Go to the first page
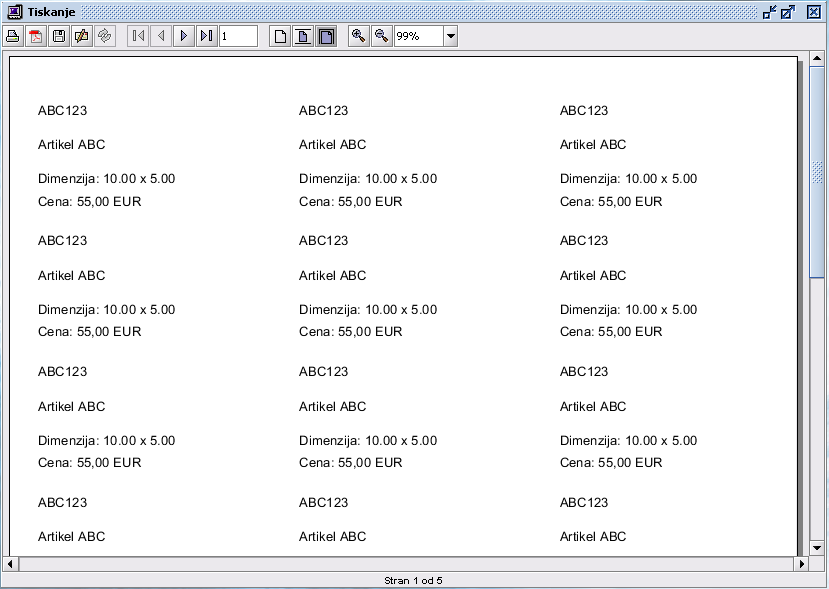 pyautogui.click(x=138, y=36)
